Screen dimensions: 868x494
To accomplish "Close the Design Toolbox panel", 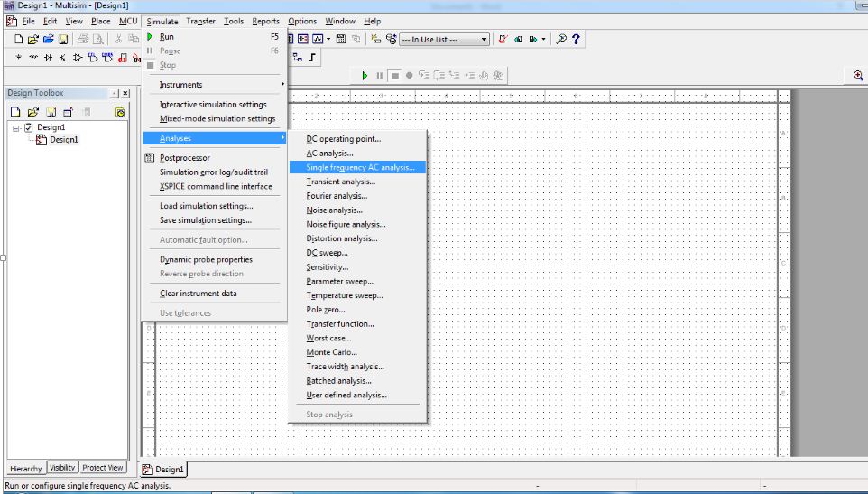I will [x=125, y=94].
